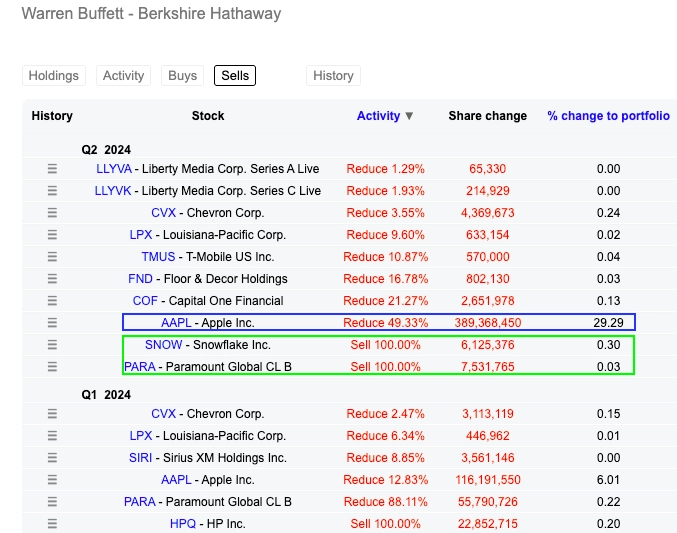Open the History tab
The image size is (677, 533).
333,76
